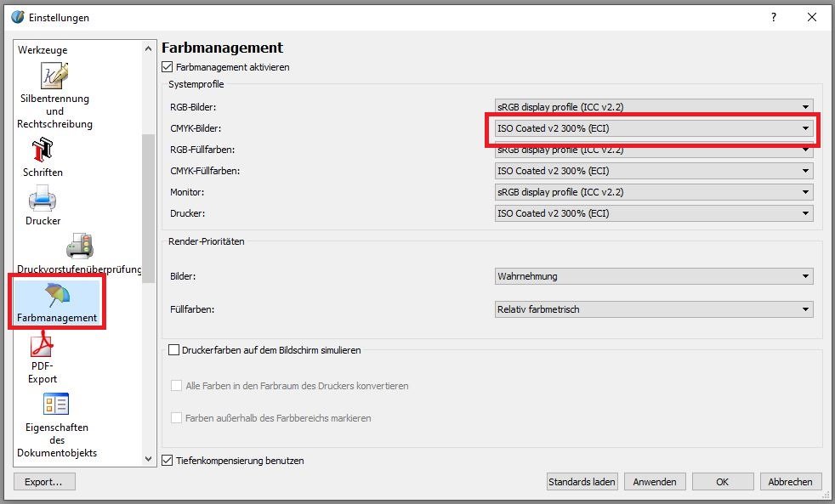Click the sidebar scroll down arrow
Image resolution: width=835 pixels, height=504 pixels.
tap(150, 458)
